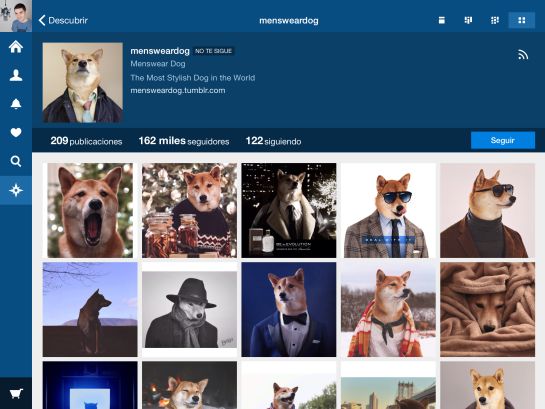Open the Home feed icon in sidebar
This screenshot has width=545, height=409.
click(16, 47)
